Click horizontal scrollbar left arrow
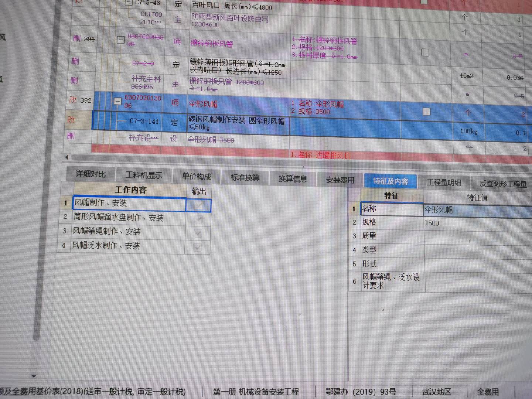 click(66, 157)
